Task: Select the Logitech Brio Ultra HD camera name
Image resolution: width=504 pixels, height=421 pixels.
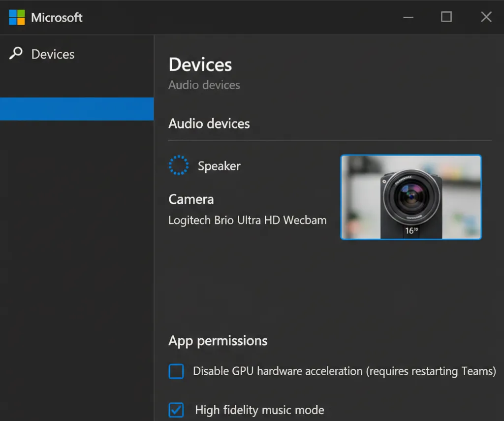Action: (247, 220)
